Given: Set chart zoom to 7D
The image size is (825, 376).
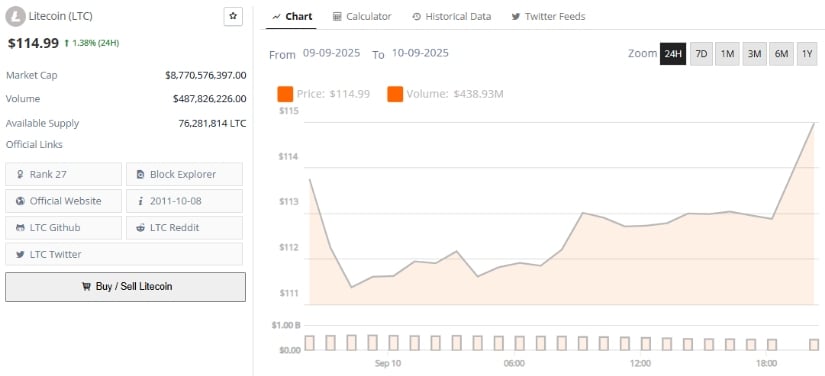Looking at the screenshot, I should point(701,54).
